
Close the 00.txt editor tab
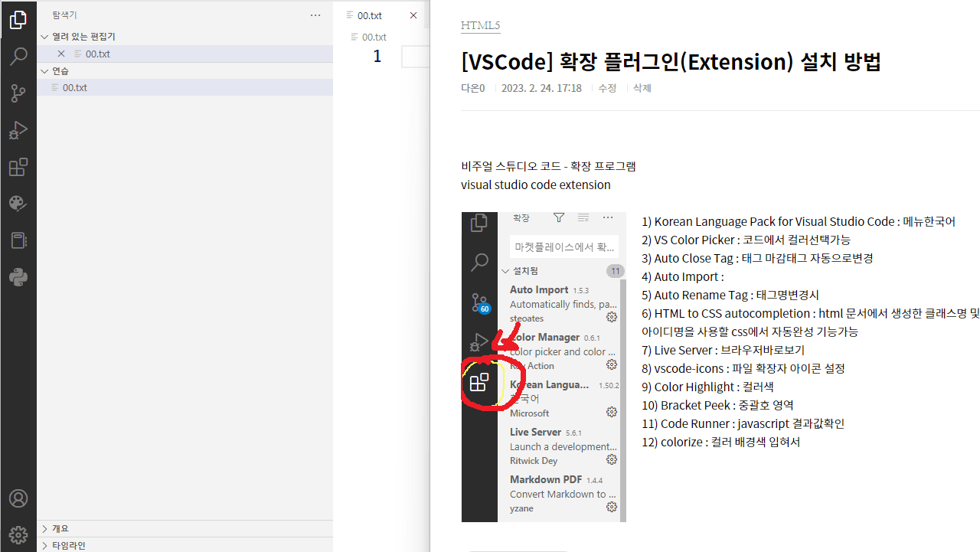(x=413, y=15)
